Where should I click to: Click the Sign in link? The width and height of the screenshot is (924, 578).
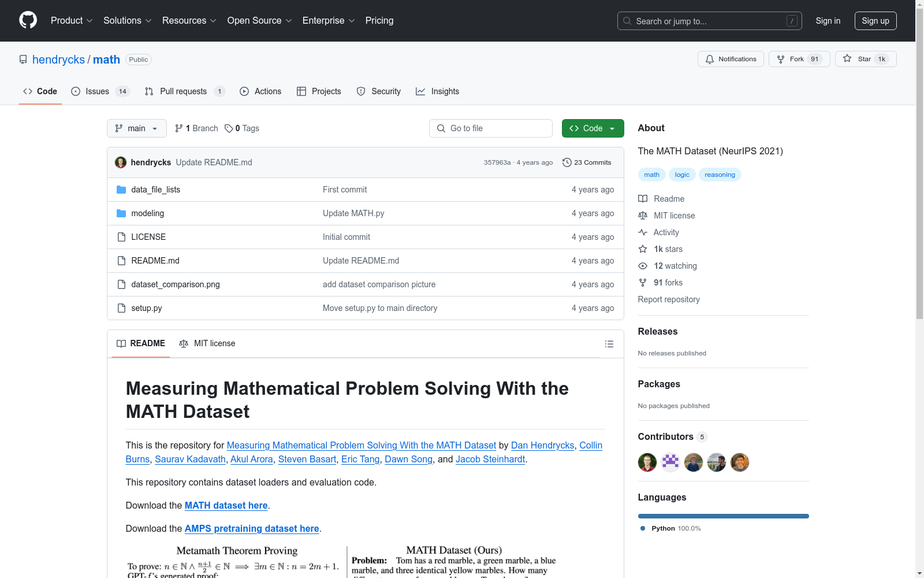coord(828,21)
